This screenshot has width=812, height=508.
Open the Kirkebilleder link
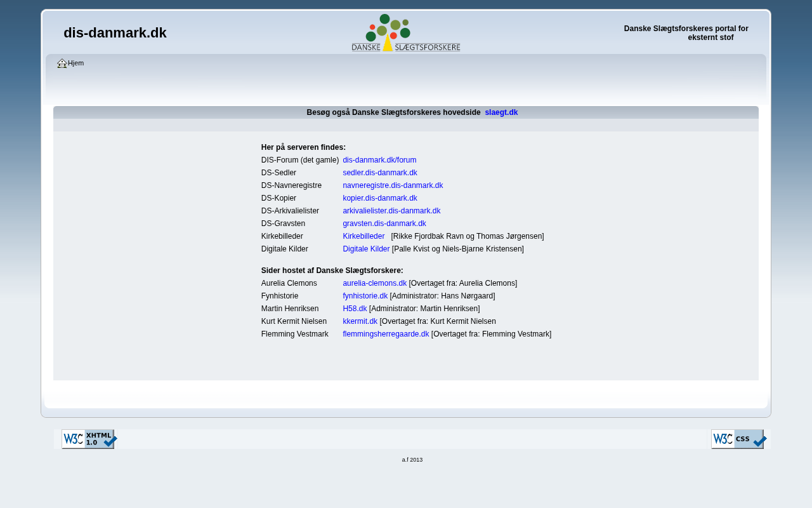(x=363, y=236)
